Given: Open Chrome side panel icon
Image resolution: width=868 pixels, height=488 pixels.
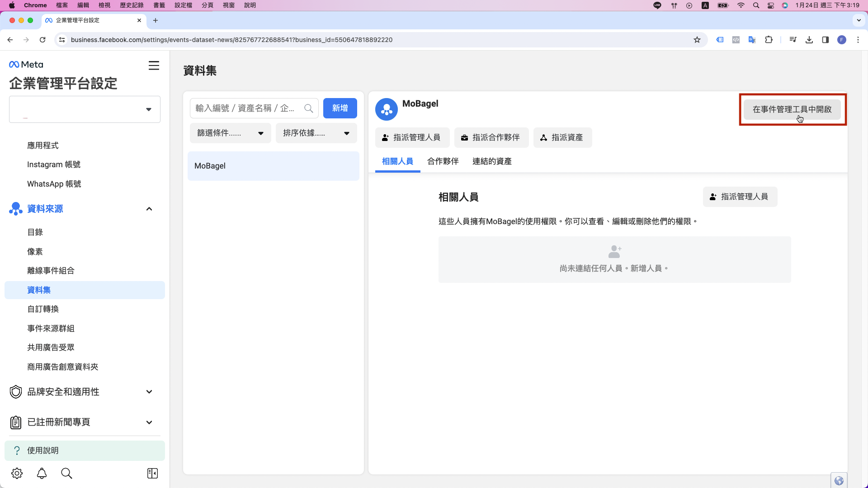Looking at the screenshot, I should click(826, 40).
